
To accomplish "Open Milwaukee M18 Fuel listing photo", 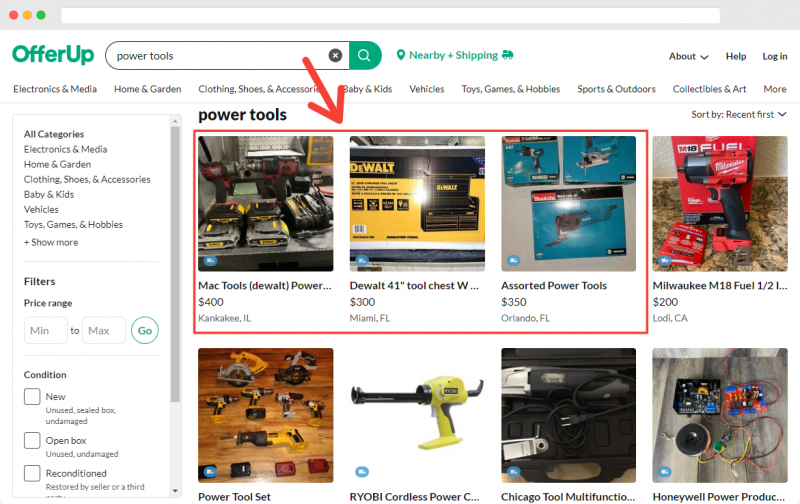I will coord(720,204).
